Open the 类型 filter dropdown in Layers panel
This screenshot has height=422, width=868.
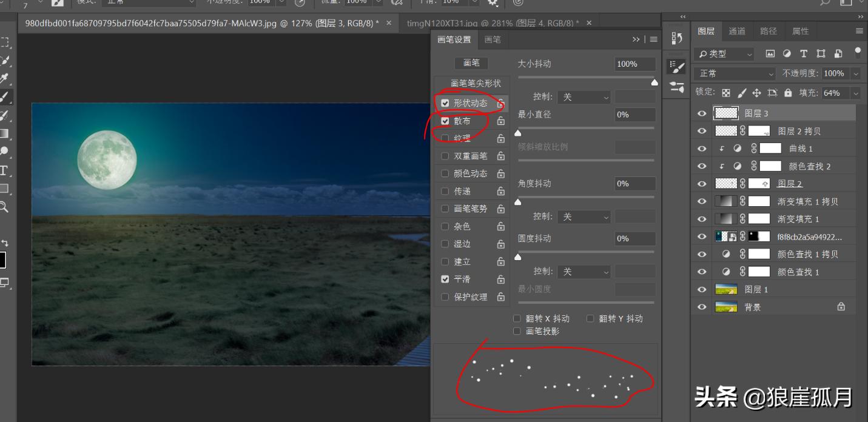click(723, 53)
